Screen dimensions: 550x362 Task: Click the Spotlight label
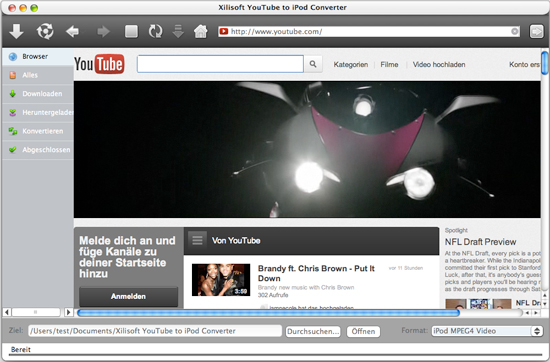coord(456,230)
